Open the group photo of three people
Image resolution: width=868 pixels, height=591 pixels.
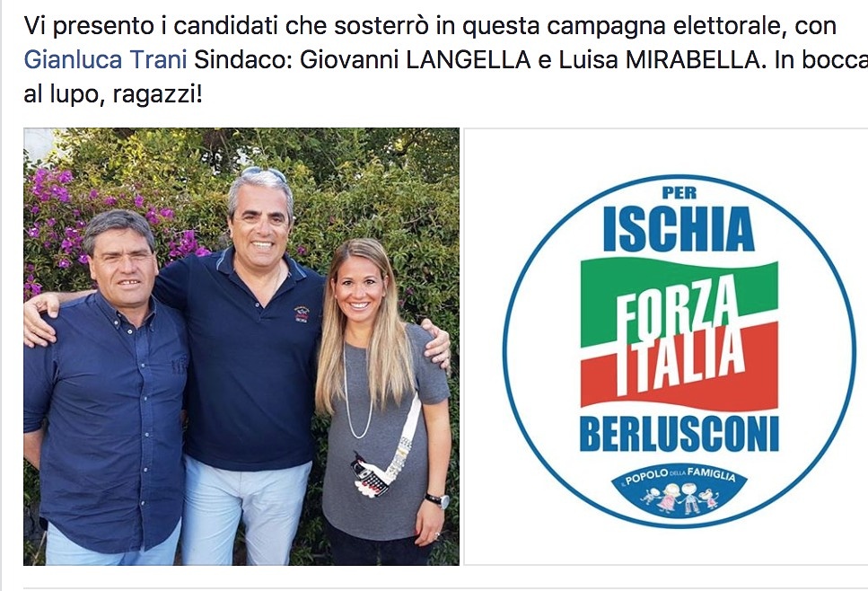point(241,347)
